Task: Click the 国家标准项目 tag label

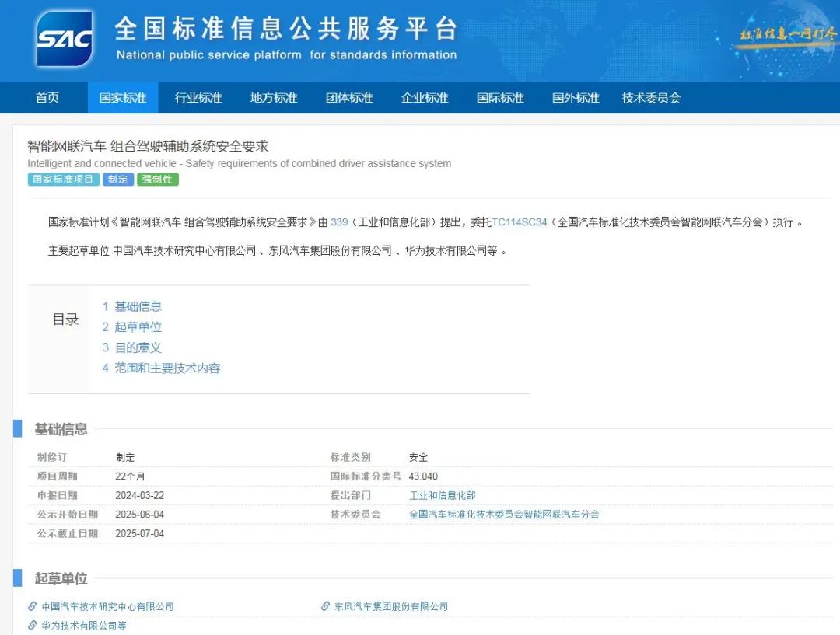Action: (63, 180)
